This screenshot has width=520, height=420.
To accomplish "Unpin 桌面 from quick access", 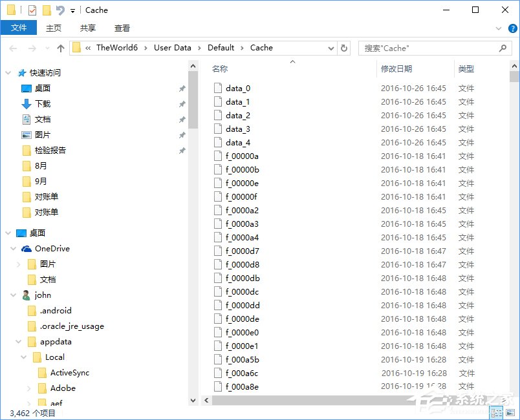I will [x=182, y=89].
